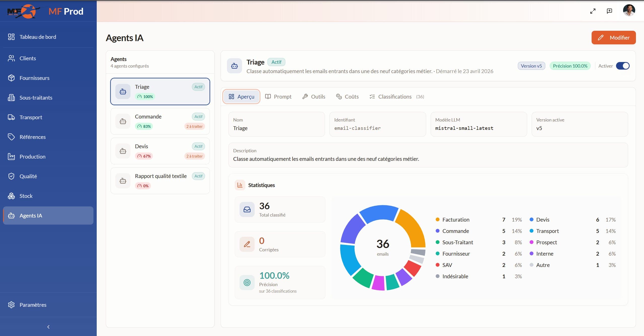Select the Rapport qualité textile agent
Viewport: 644px width, 336px height.
pyautogui.click(x=160, y=181)
